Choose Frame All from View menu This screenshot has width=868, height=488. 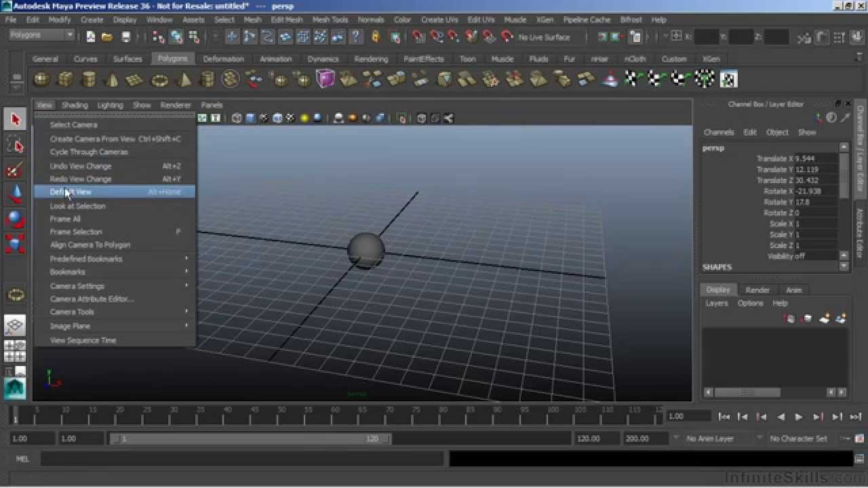click(115, 219)
